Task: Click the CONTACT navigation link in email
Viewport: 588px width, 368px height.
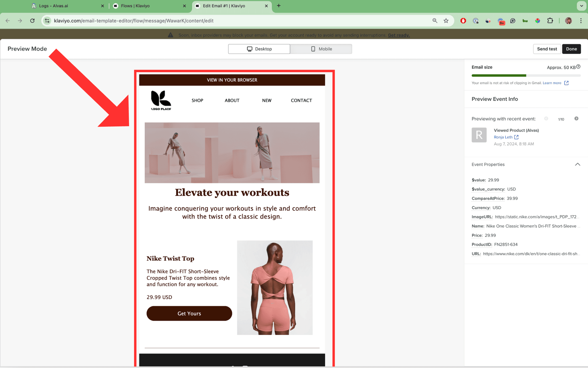Action: tap(301, 100)
